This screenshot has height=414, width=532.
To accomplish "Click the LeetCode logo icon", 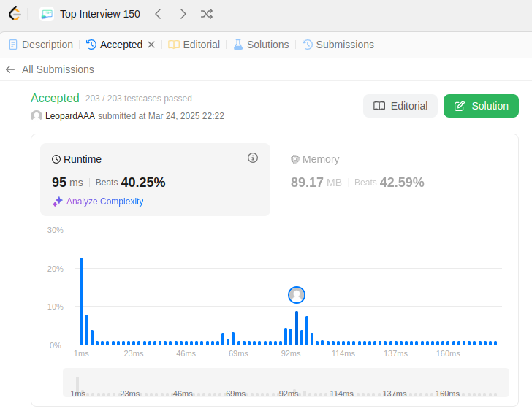I will click(x=15, y=14).
